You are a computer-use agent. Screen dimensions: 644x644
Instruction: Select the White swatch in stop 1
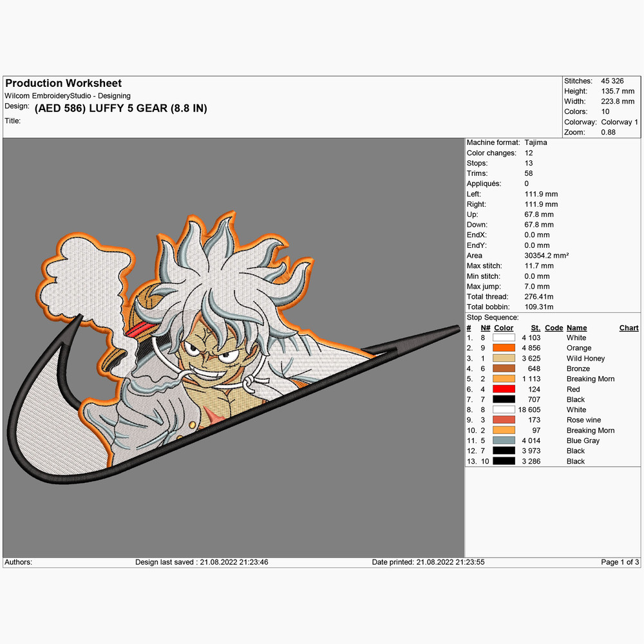(504, 337)
